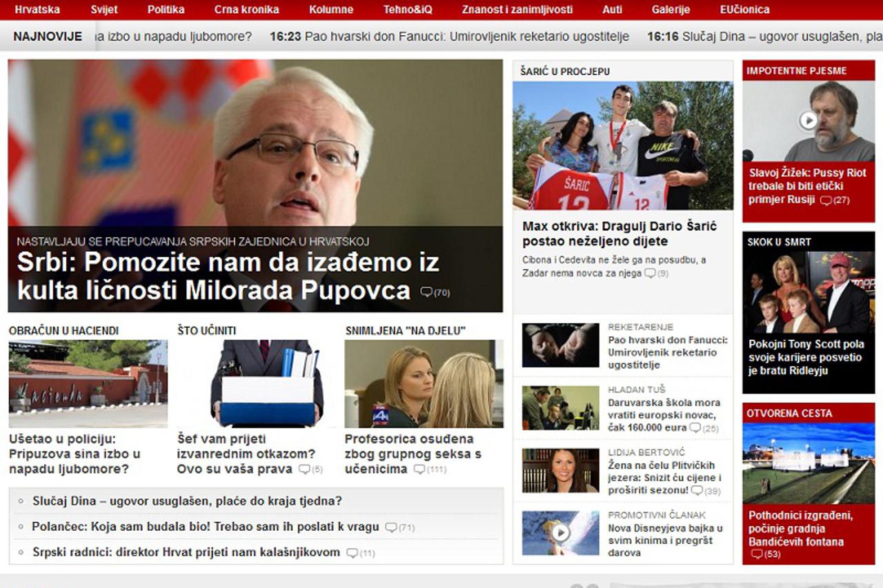Click the 16:16 Slučaj Dina ticker item
Screen dimensions: 883x588
tap(765, 37)
